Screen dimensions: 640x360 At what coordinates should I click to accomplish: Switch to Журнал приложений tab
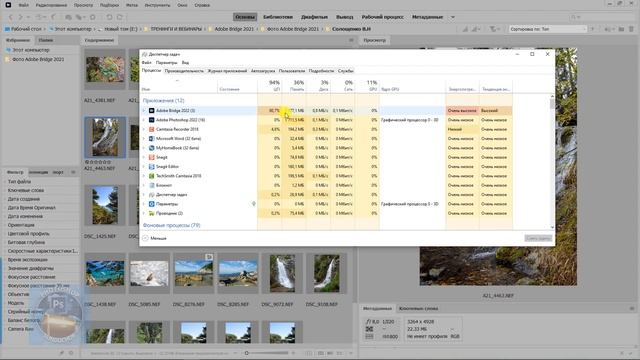[227, 71]
